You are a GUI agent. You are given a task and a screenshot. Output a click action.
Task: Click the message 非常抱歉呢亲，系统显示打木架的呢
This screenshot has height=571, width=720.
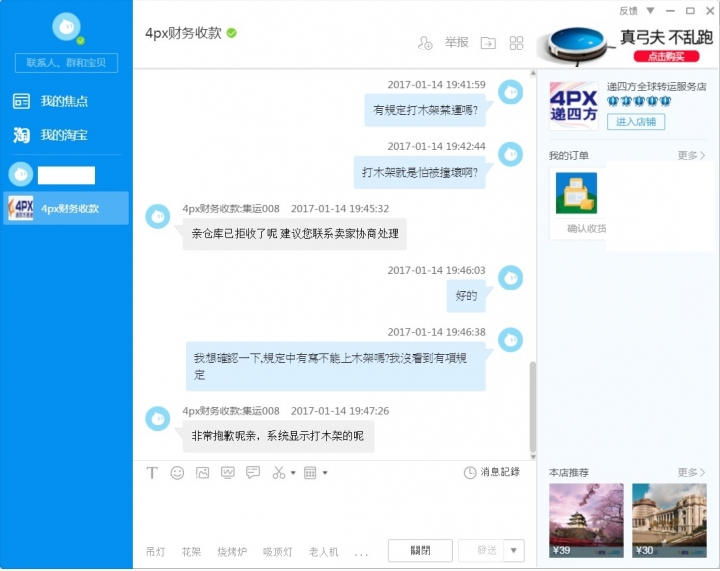pos(278,436)
